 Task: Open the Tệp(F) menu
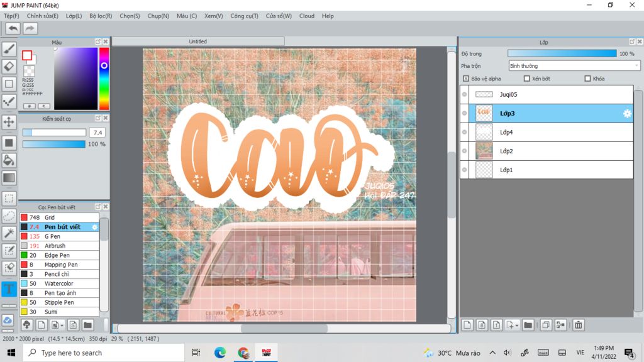[11, 16]
